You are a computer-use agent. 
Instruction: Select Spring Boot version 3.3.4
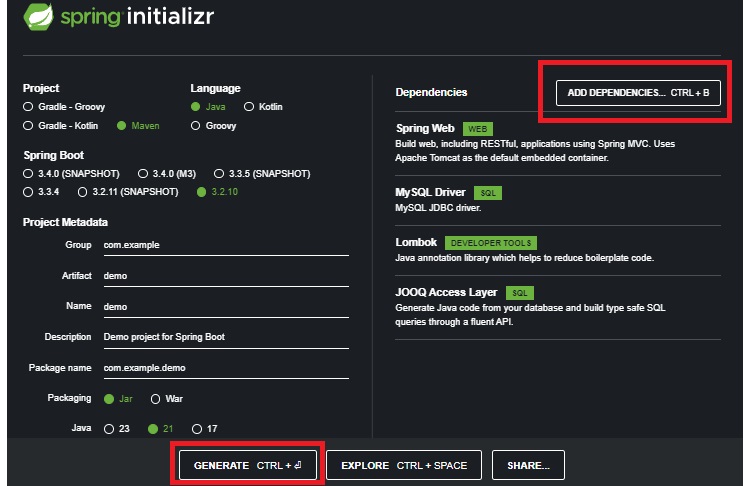(28, 192)
